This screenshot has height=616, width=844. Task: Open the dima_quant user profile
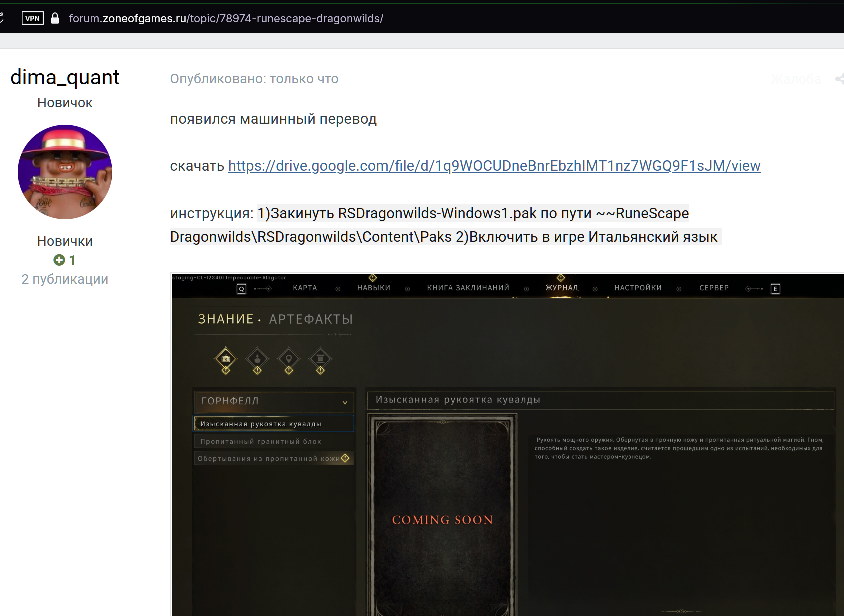tap(65, 77)
